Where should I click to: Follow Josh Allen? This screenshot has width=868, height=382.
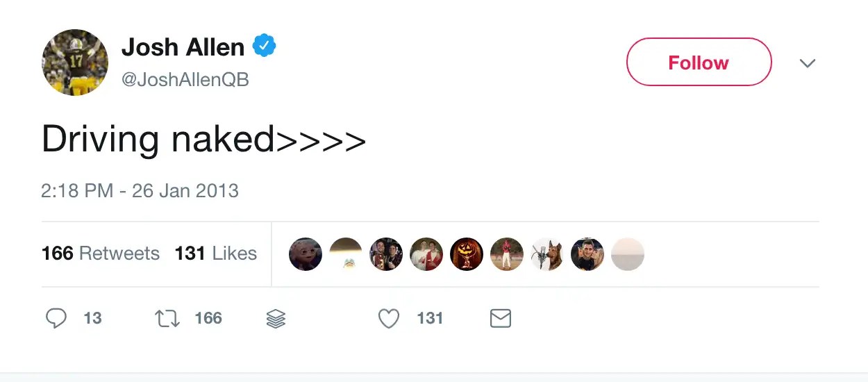(x=699, y=63)
